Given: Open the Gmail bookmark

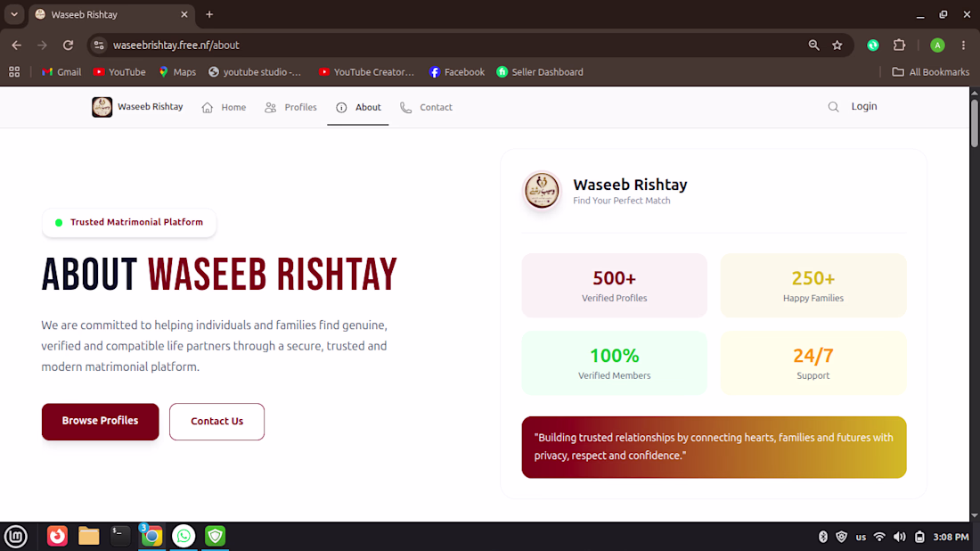Looking at the screenshot, I should [61, 72].
